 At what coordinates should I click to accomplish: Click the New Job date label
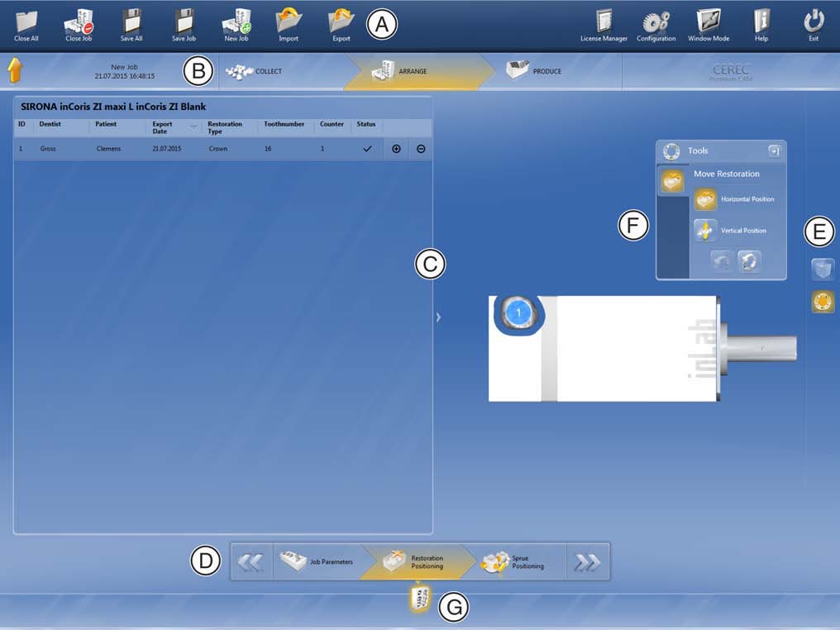pyautogui.click(x=125, y=71)
